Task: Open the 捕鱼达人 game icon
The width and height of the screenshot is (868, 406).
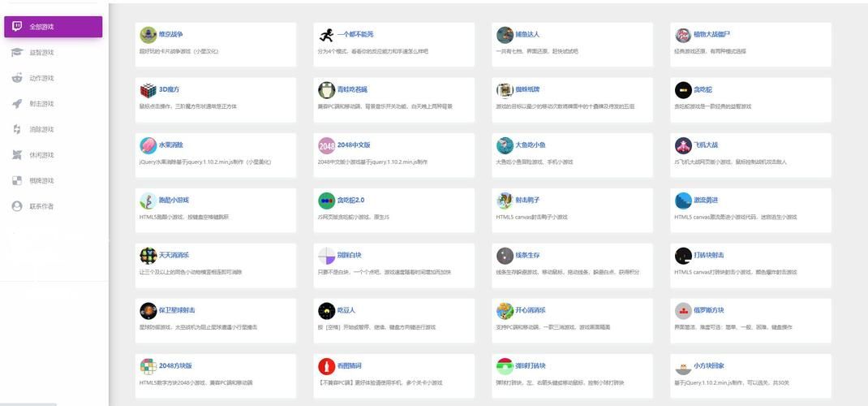Action: tap(505, 35)
